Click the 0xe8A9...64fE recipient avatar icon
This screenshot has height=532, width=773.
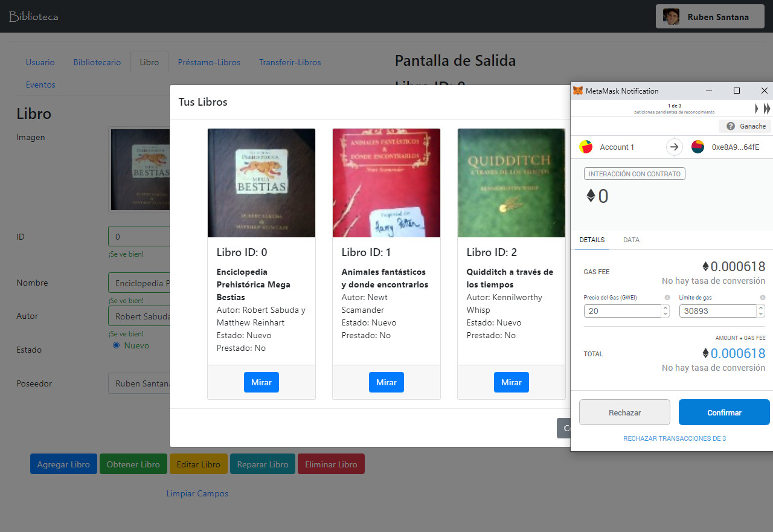pyautogui.click(x=698, y=147)
